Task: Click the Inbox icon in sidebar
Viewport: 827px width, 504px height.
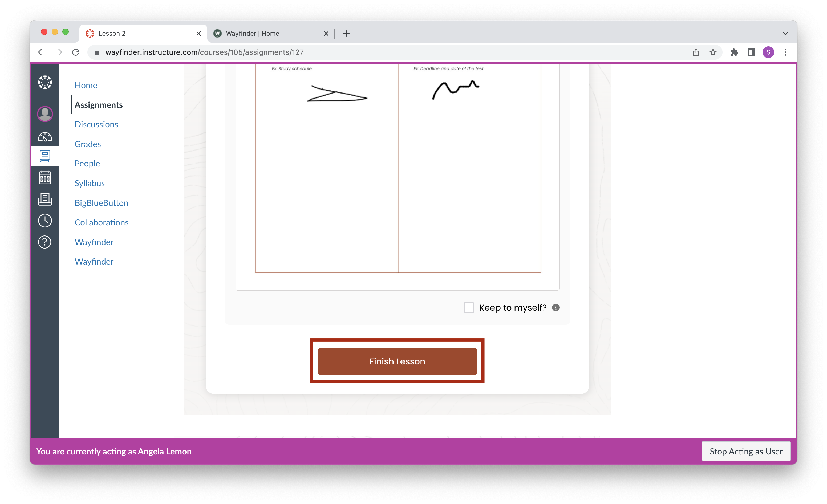Action: click(x=45, y=199)
